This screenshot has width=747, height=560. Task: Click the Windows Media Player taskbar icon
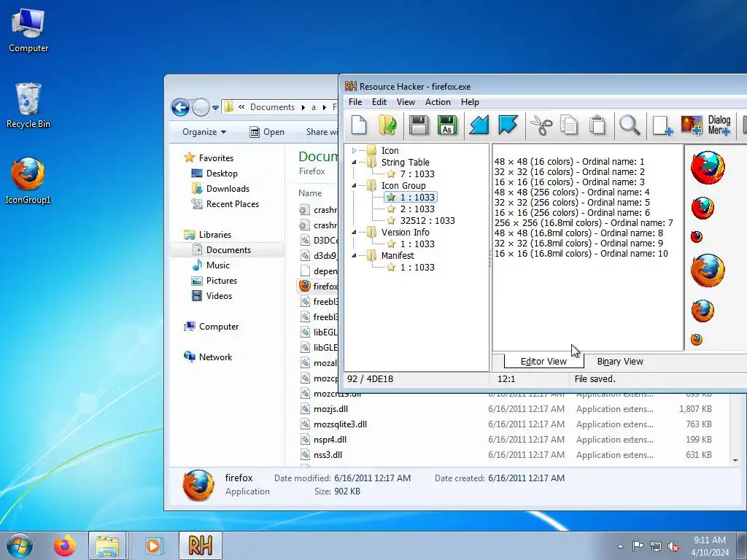coord(153,545)
